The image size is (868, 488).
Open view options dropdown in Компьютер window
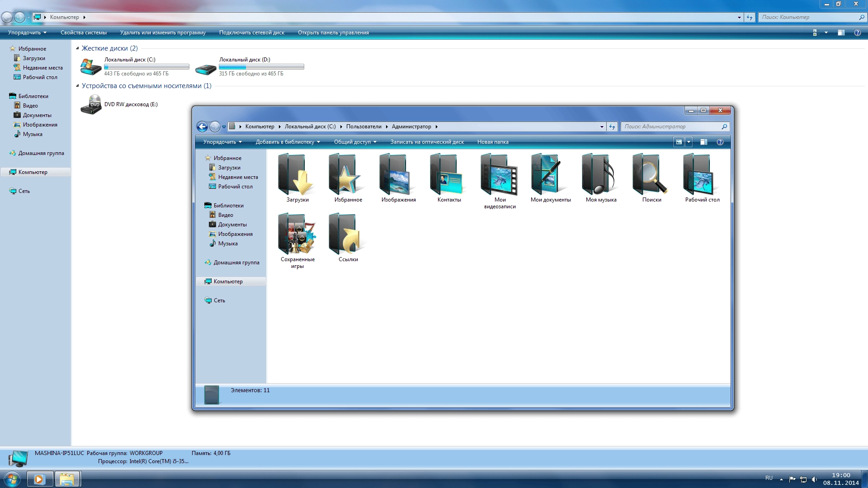826,33
